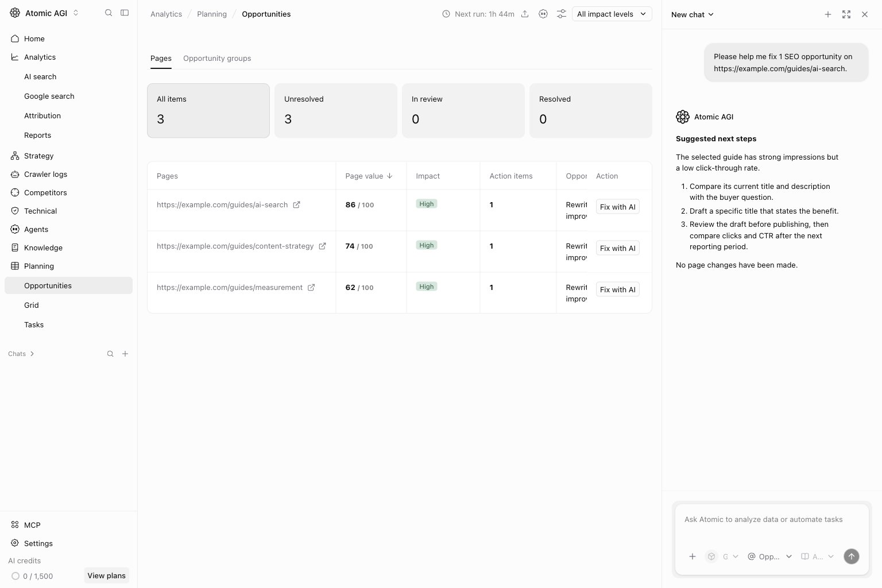
Task: Start a new chat with plus icon
Action: pos(828,14)
